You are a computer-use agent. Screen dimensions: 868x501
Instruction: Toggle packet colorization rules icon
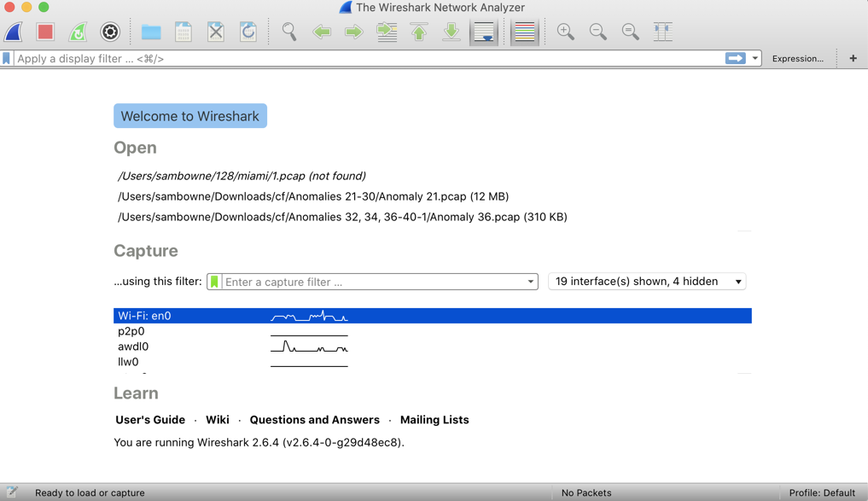pos(524,32)
